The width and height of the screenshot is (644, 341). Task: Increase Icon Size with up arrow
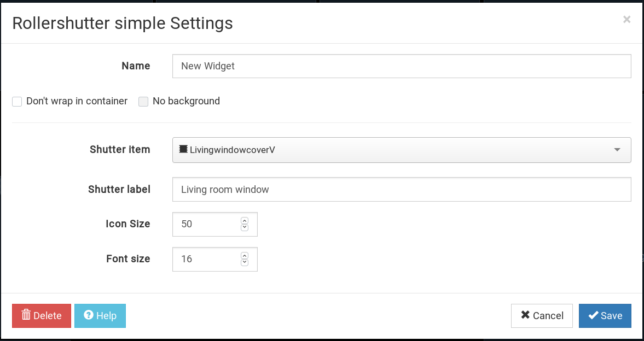[245, 220]
